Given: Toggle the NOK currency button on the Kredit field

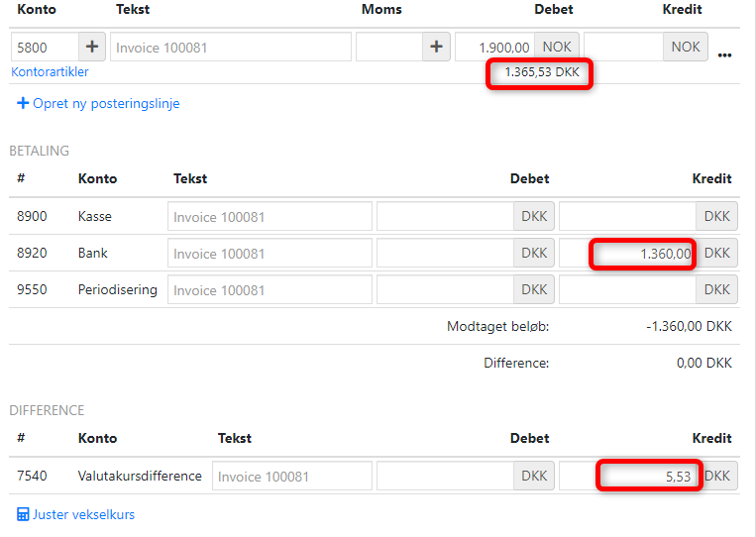Looking at the screenshot, I should tap(686, 47).
